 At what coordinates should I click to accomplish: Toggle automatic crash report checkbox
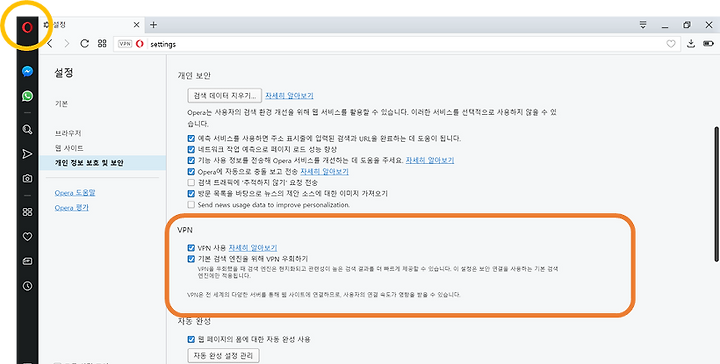[x=191, y=172]
